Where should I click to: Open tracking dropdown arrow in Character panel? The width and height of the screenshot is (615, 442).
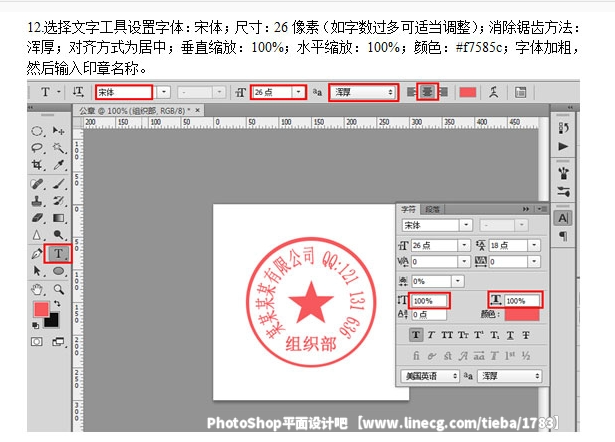pos(534,262)
